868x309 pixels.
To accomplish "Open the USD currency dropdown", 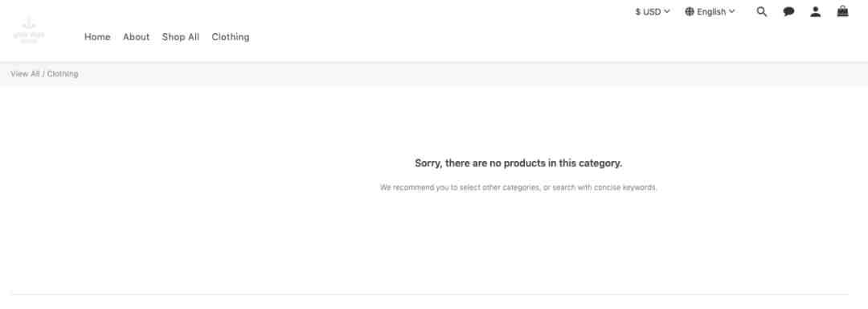I will pos(653,11).
